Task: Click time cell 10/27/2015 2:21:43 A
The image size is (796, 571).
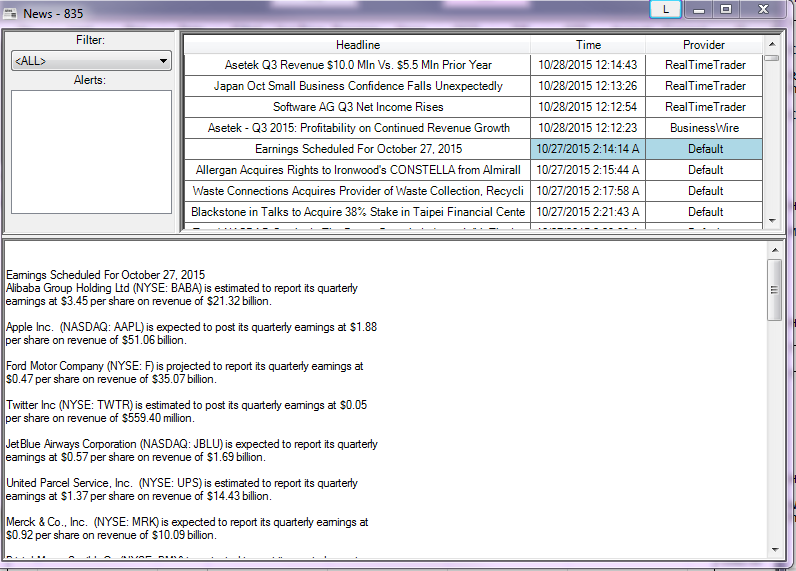Action: point(588,212)
